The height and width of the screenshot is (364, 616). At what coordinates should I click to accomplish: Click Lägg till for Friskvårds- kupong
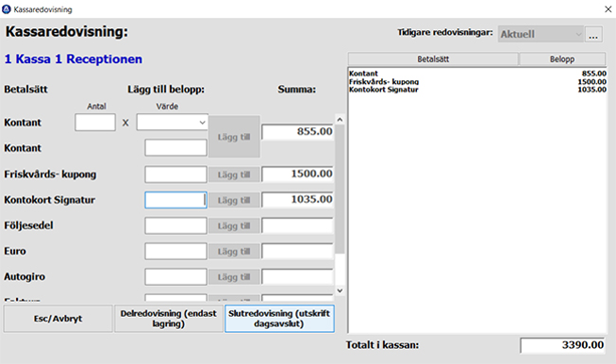(234, 174)
